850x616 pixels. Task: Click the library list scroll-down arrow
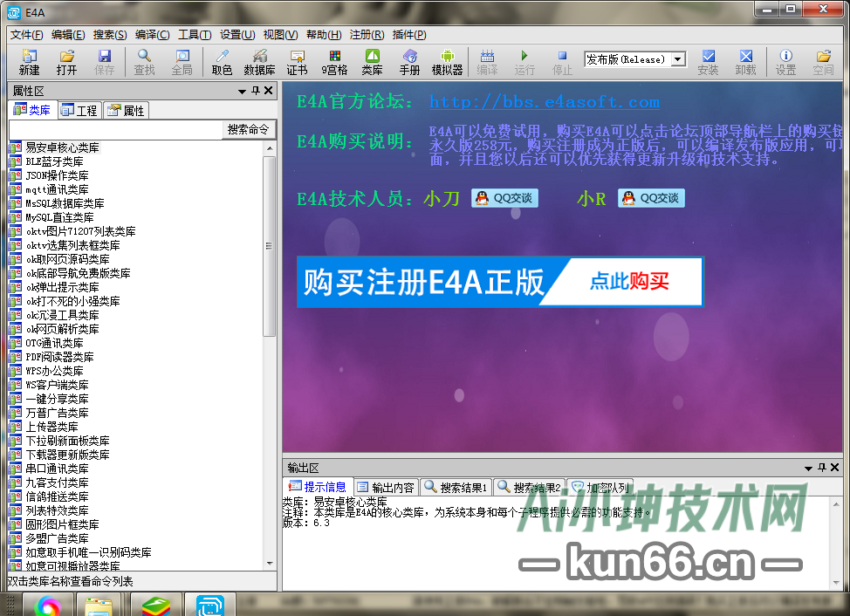[270, 564]
